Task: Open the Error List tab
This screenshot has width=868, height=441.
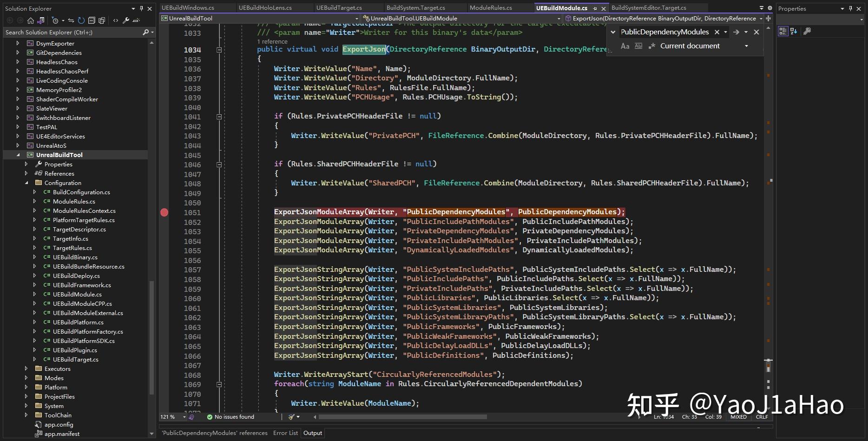Action: tap(285, 433)
